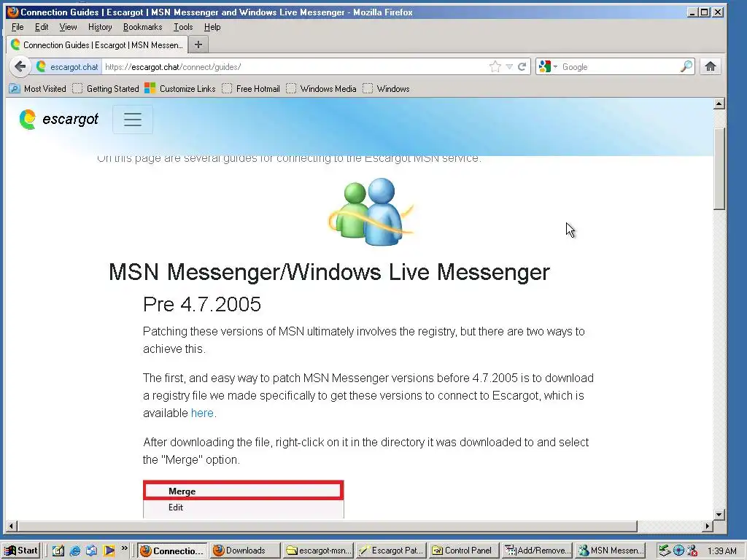The width and height of the screenshot is (747, 560).
Task: Follow the "here" registry file link
Action: point(202,413)
